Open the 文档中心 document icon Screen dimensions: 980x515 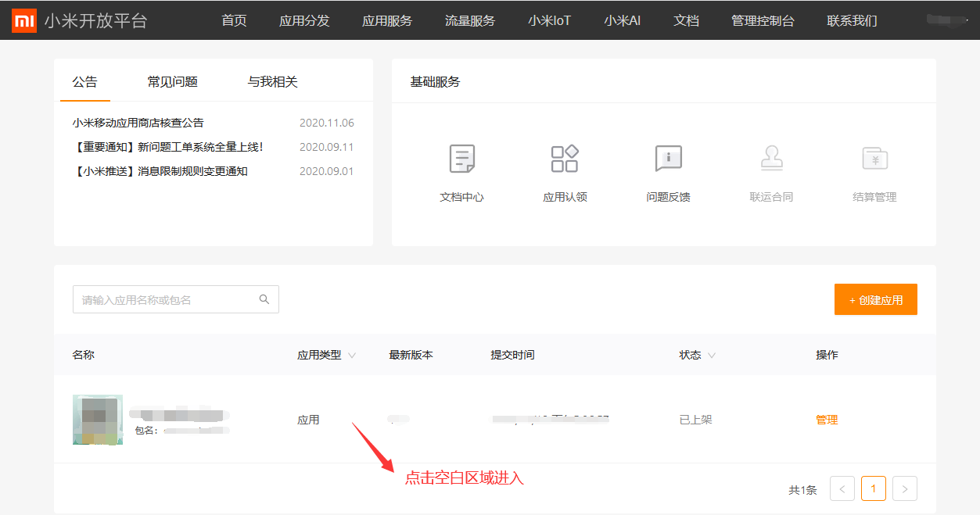461,159
